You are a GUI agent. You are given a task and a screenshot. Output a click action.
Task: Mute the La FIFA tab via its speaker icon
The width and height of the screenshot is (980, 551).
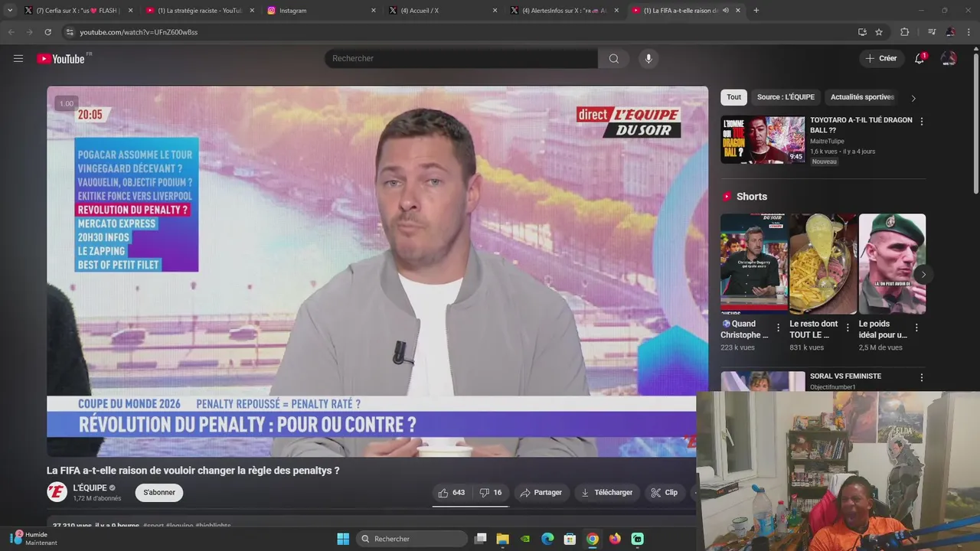click(x=726, y=10)
